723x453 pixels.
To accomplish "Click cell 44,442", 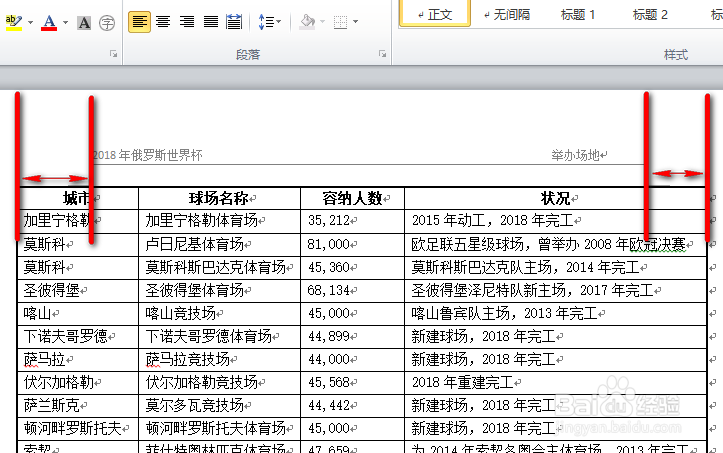I will coord(352,406).
